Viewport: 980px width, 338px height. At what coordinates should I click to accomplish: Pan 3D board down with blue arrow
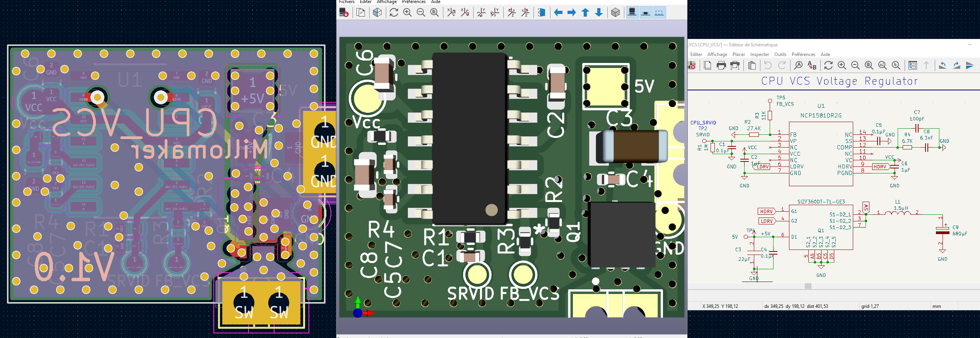599,13
